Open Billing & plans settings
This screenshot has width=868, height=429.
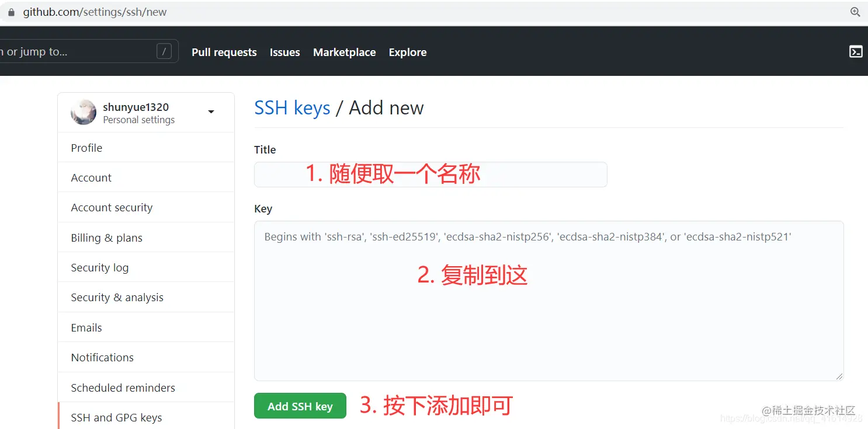tap(146, 238)
